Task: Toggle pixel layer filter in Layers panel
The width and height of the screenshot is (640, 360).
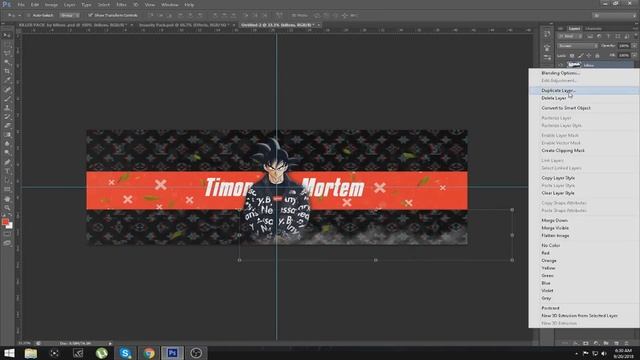Action: (590, 36)
